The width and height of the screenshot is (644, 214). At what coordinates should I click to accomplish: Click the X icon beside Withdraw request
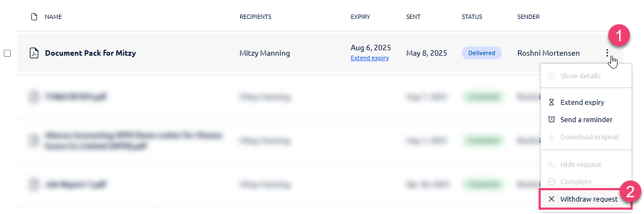click(552, 199)
